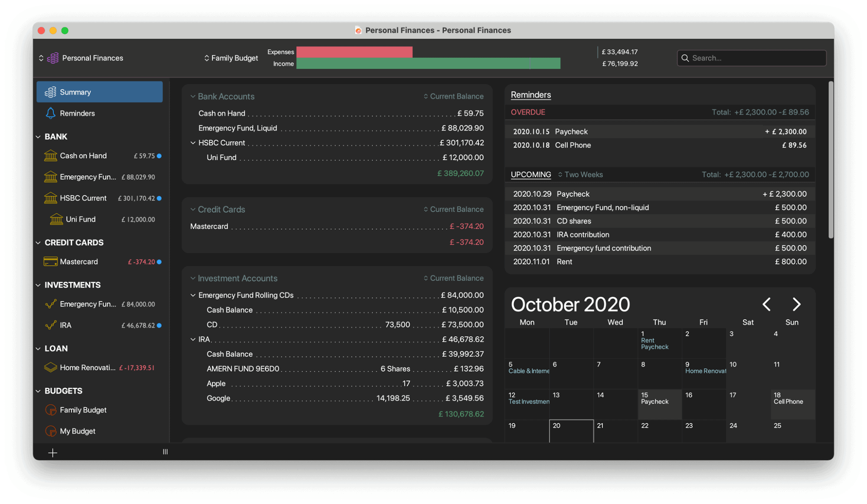Select Summary in the sidebar
Image resolution: width=867 pixels, height=504 pixels.
click(x=99, y=92)
